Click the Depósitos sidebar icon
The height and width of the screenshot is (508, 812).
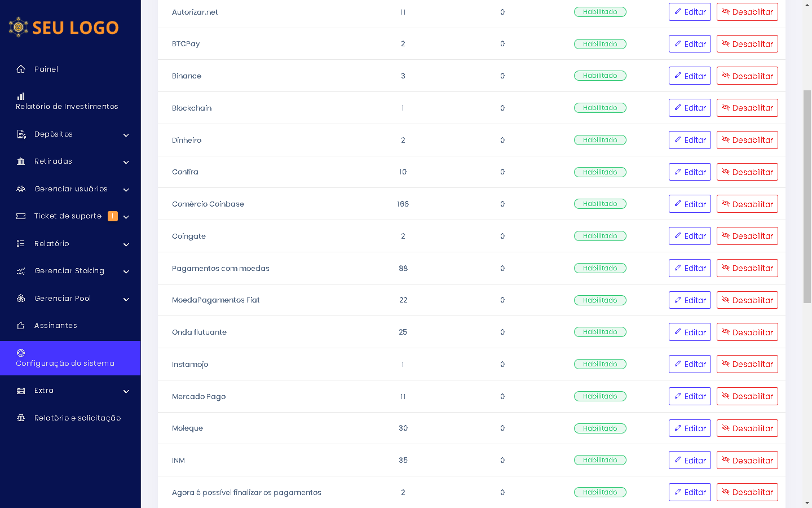[21, 134]
